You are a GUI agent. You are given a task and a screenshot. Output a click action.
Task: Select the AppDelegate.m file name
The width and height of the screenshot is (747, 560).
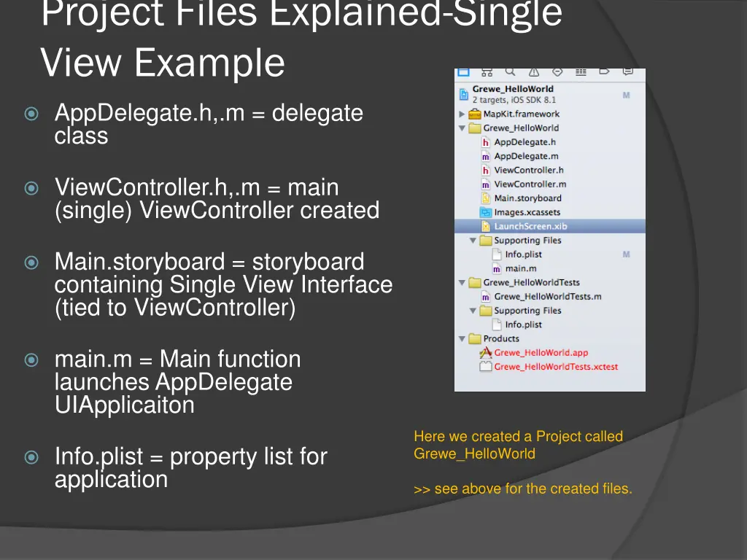click(527, 156)
